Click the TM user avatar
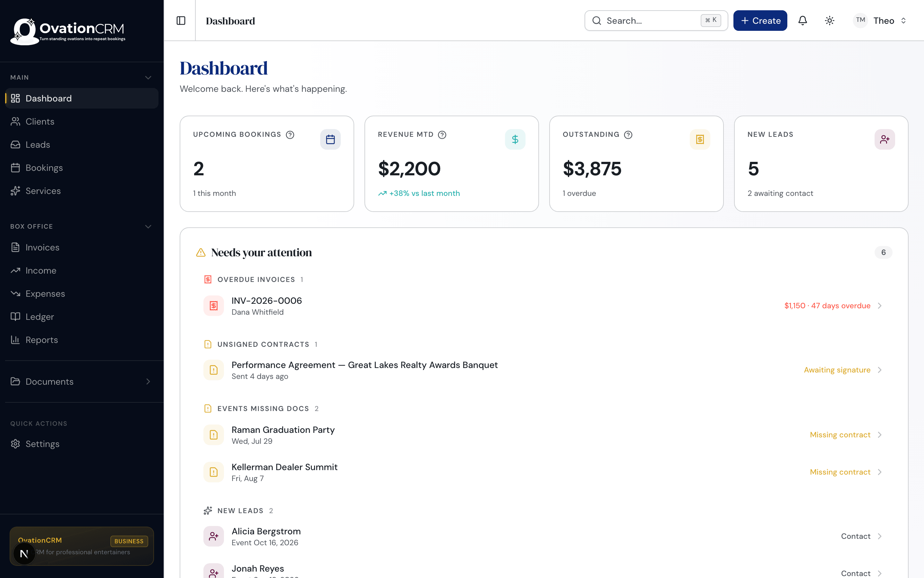 tap(860, 20)
